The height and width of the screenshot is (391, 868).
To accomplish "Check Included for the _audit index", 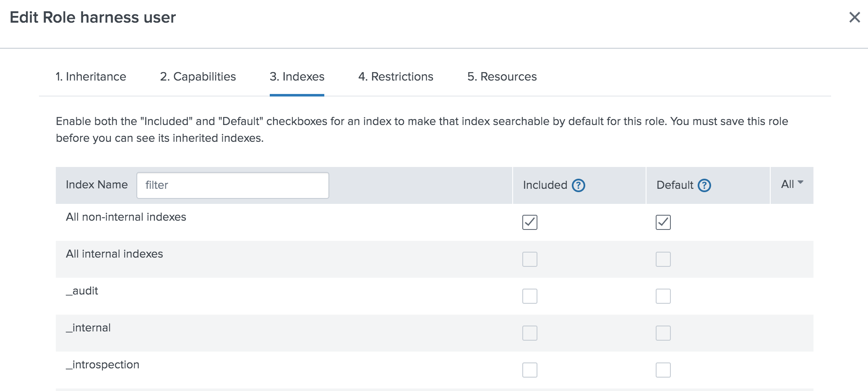I will (x=529, y=296).
